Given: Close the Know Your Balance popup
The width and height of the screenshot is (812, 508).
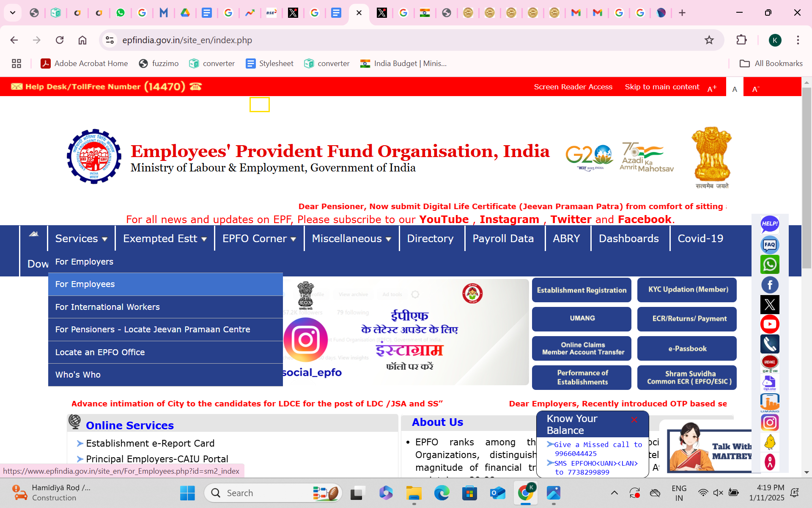Looking at the screenshot, I should pos(634,420).
